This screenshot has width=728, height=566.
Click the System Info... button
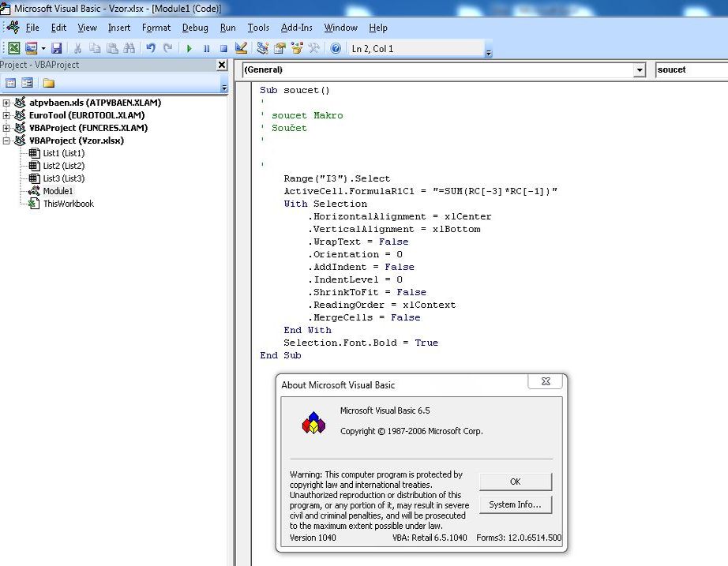tap(516, 504)
